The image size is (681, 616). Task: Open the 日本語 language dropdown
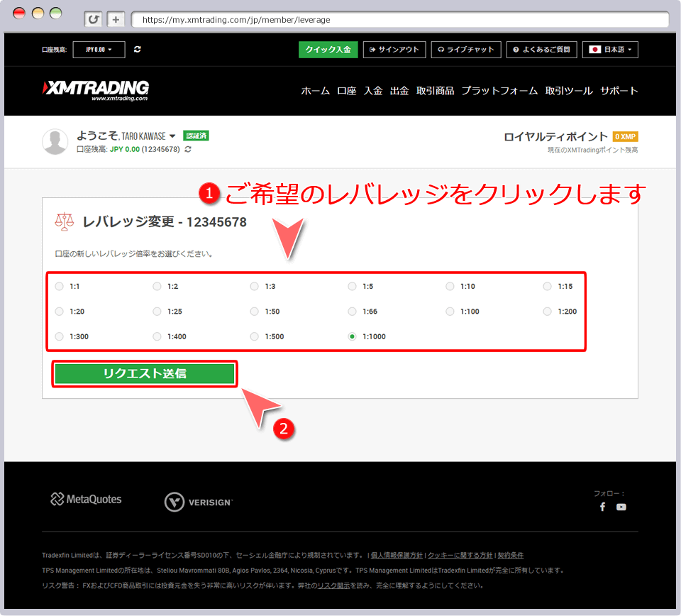point(610,50)
